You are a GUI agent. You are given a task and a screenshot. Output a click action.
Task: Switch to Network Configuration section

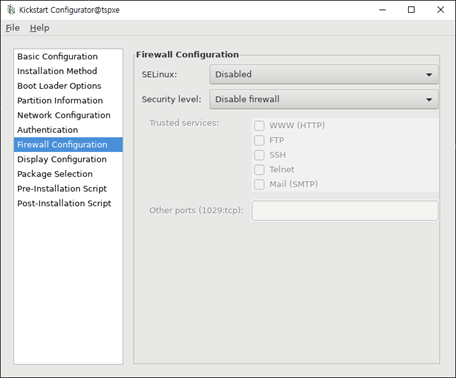(x=68, y=115)
